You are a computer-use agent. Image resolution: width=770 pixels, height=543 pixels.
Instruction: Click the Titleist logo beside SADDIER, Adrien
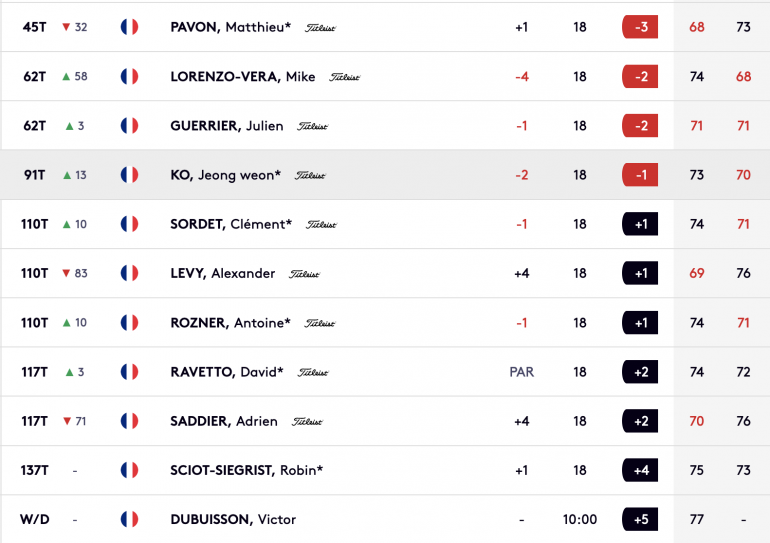(x=307, y=422)
